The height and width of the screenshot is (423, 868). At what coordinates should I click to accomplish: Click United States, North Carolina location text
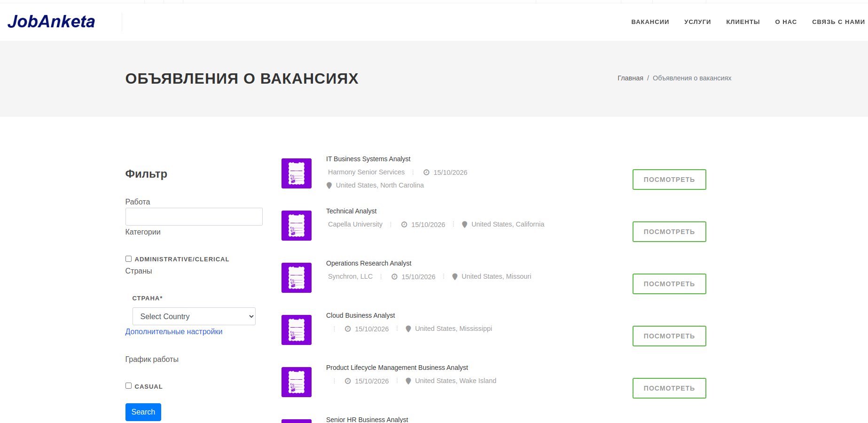click(380, 185)
